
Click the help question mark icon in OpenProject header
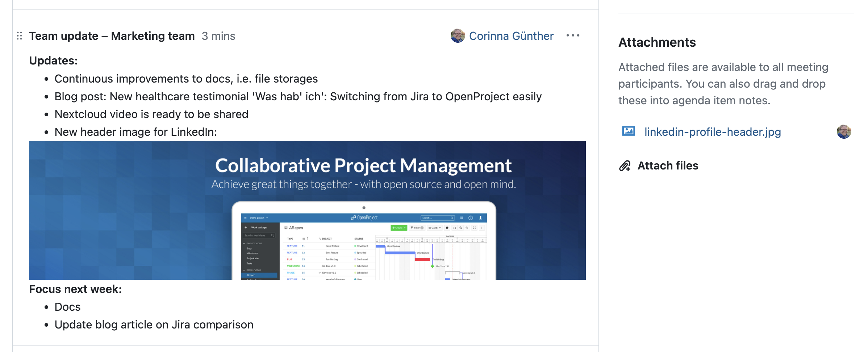(x=470, y=218)
